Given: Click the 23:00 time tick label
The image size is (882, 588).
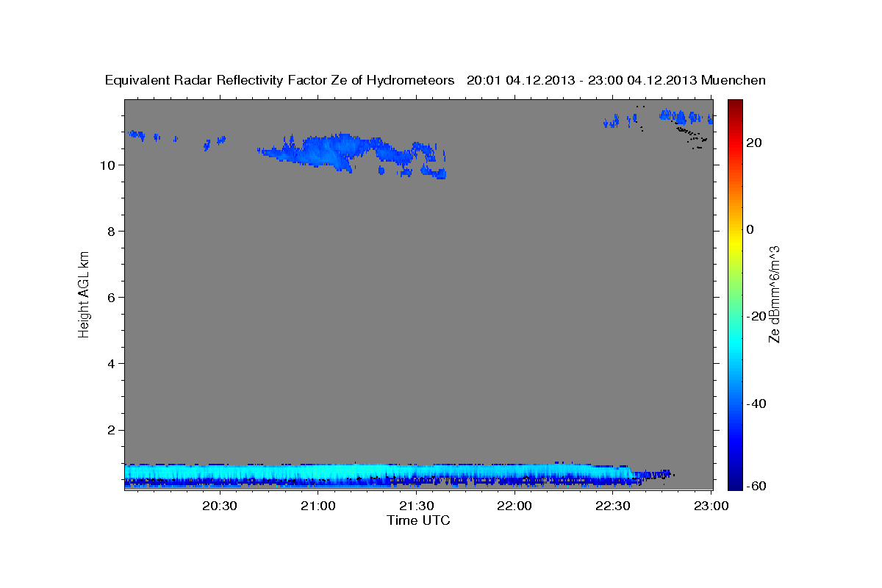Looking at the screenshot, I should [711, 506].
